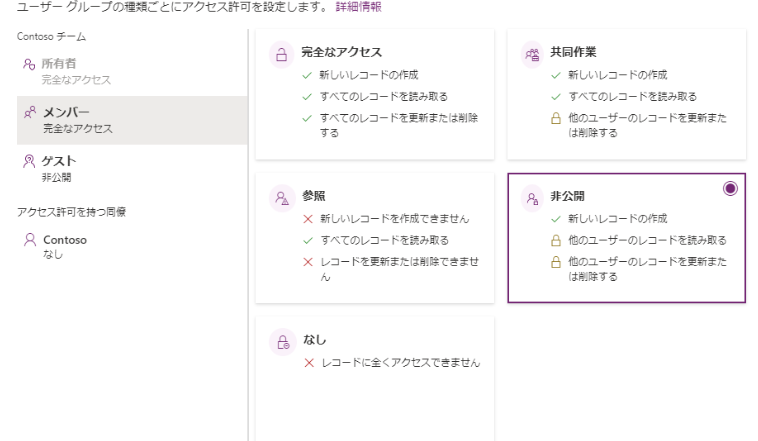The width and height of the screenshot is (758, 441).
Task: Click the 共同作業 card title
Action: coord(573,52)
